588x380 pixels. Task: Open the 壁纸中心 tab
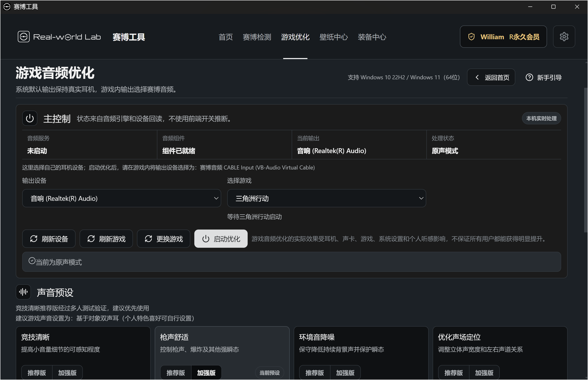point(333,37)
